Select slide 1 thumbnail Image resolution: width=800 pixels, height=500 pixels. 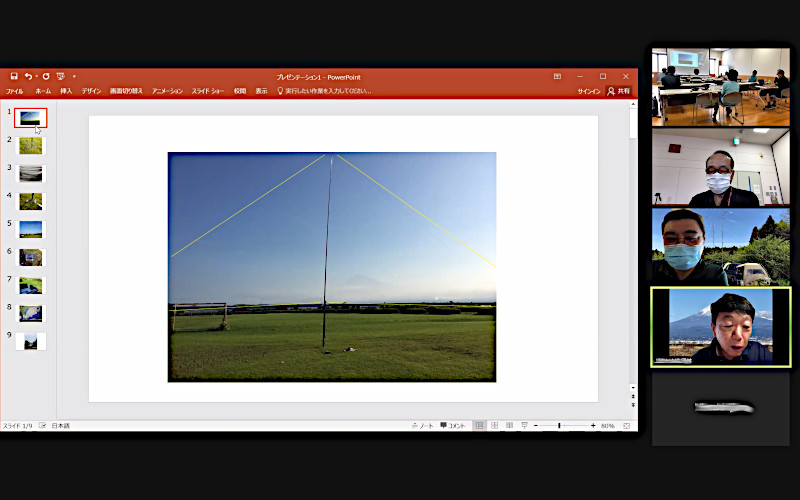pyautogui.click(x=31, y=118)
